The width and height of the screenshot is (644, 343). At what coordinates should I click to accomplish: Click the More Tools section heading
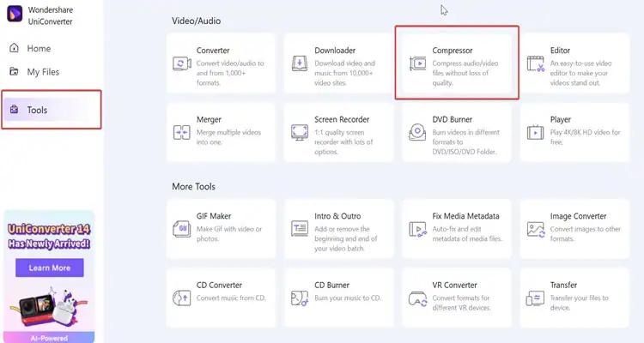[193, 186]
